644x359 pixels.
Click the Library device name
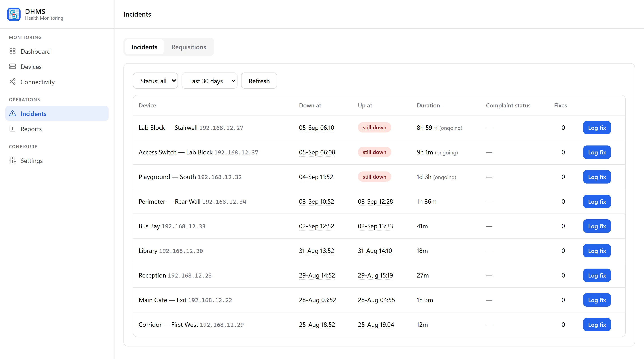(148, 251)
